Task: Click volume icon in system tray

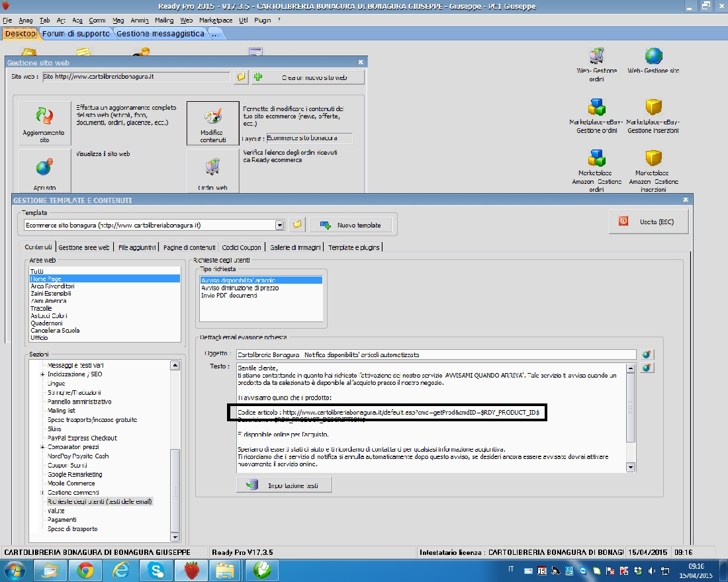Action: click(x=652, y=571)
